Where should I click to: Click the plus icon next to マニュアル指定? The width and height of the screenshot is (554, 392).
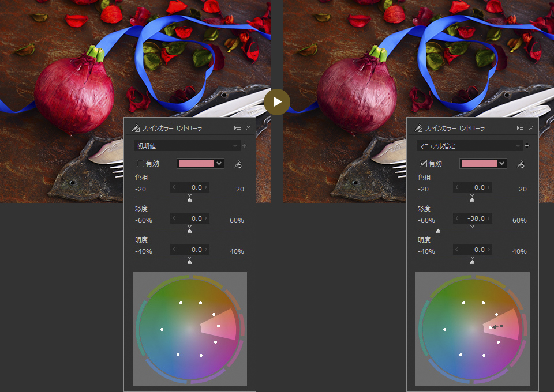click(x=527, y=146)
